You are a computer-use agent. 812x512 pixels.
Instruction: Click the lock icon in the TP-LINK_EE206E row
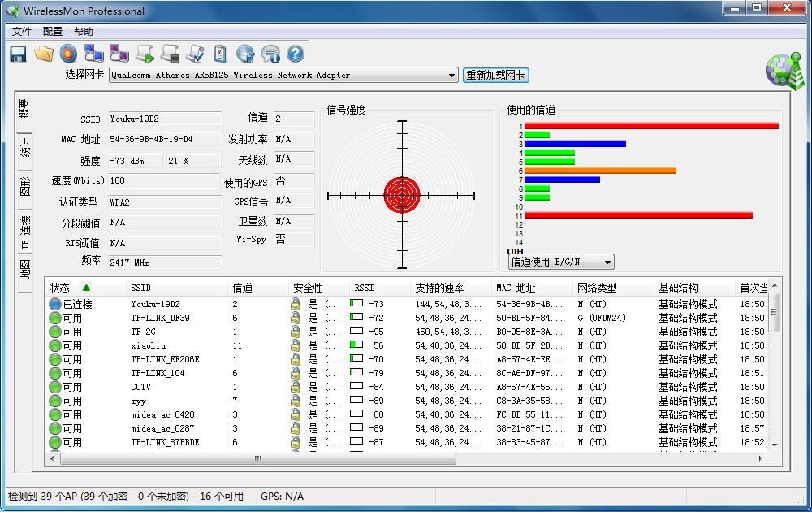click(x=296, y=359)
